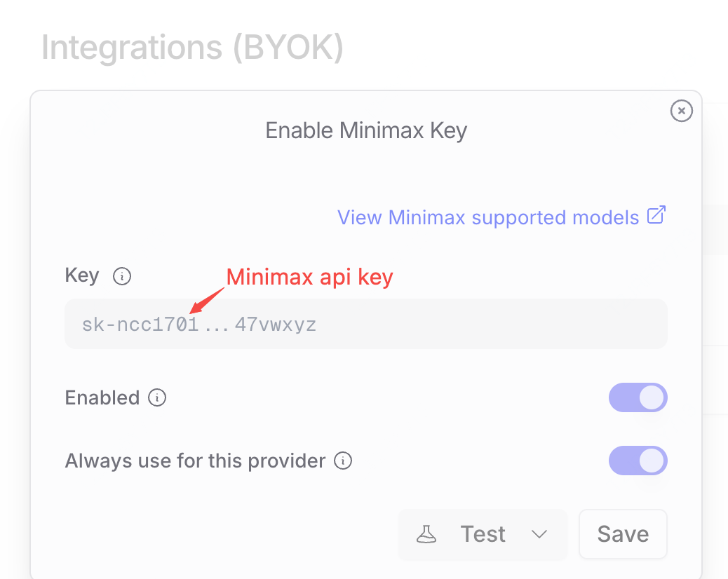The image size is (728, 579).
Task: Open View Minimax supported models link
Action: [488, 217]
